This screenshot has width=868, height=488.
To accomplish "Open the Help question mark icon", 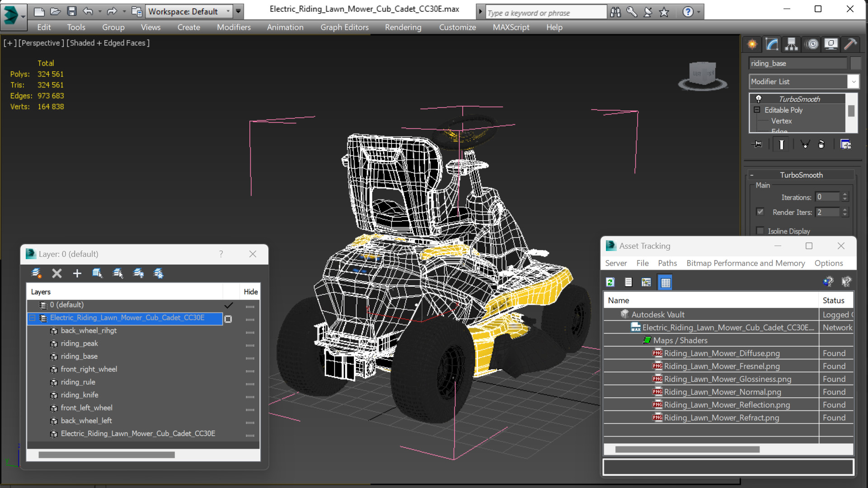I will click(x=688, y=12).
